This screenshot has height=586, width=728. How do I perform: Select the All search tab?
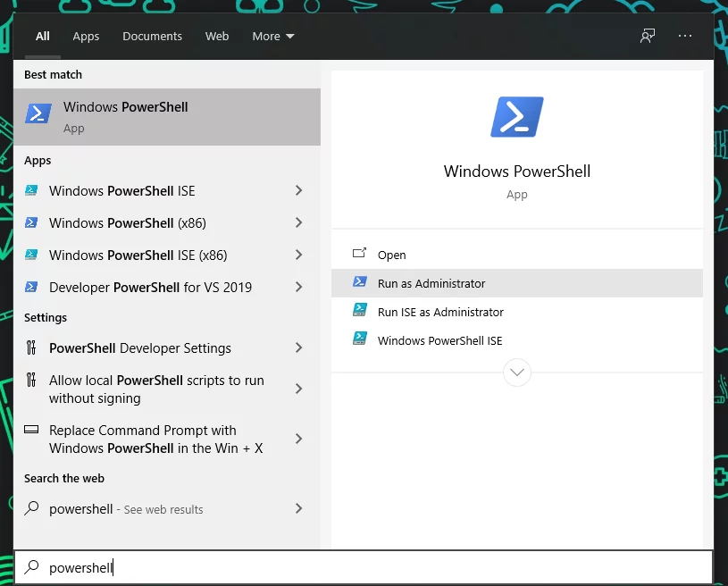[43, 37]
